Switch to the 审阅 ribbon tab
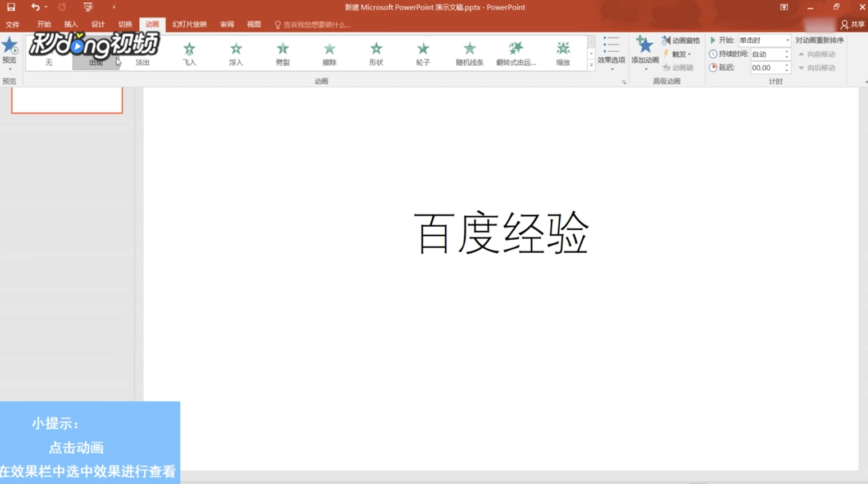This screenshot has height=484, width=868. point(227,25)
